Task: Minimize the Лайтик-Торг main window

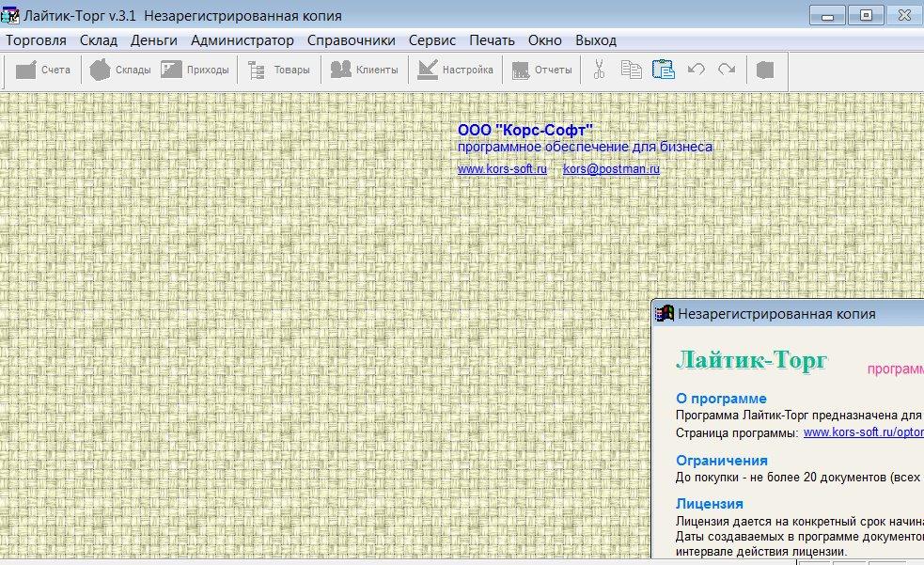Action: point(827,15)
